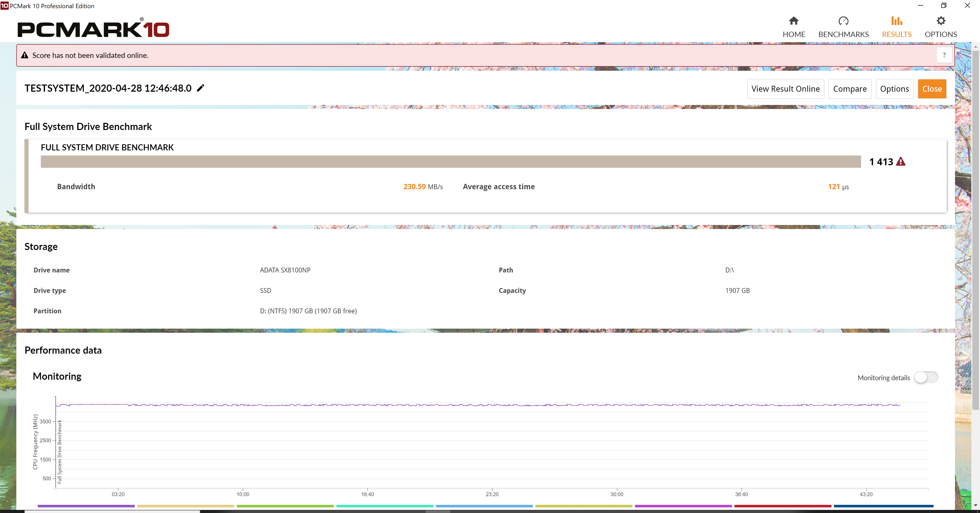
Task: Edit the result name with pencil icon
Action: point(201,88)
